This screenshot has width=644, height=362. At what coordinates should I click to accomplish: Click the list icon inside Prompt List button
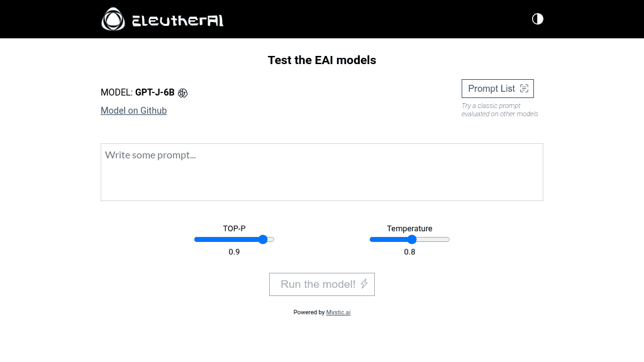(524, 88)
